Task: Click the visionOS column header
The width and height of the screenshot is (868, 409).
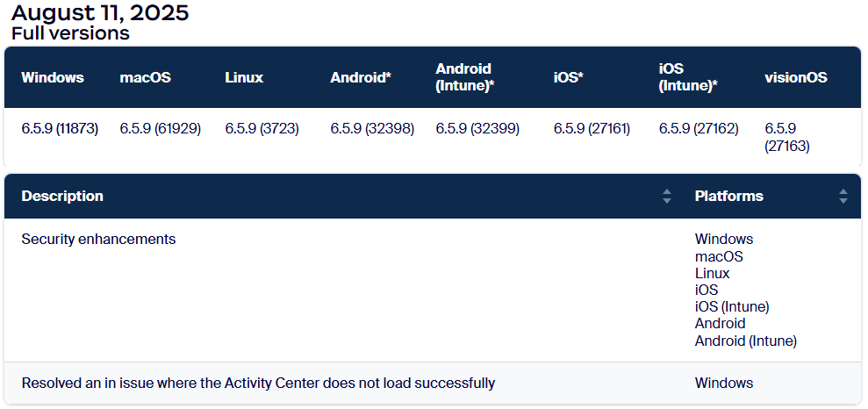Action: tap(796, 77)
